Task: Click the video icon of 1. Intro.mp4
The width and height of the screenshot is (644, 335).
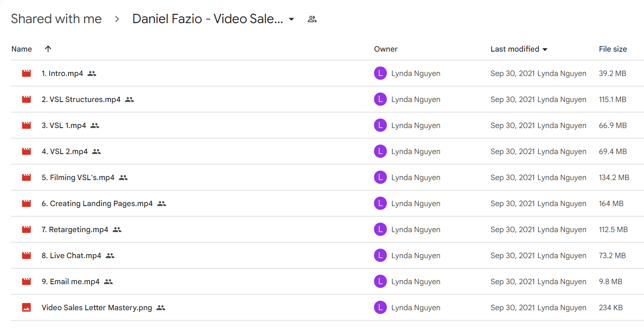Action: tap(26, 73)
